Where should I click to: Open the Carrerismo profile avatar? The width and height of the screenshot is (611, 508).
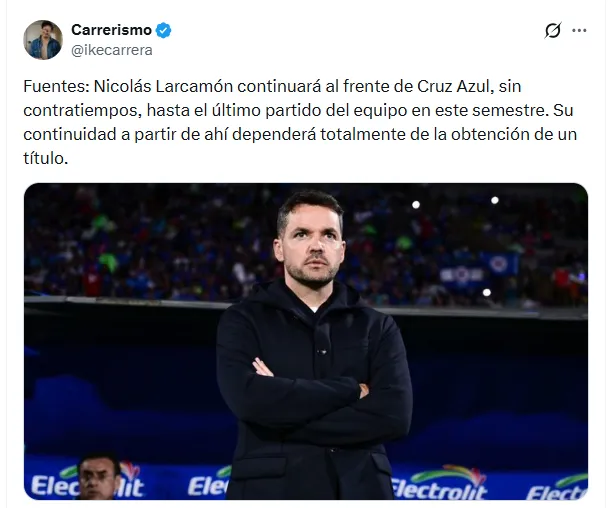pos(43,39)
